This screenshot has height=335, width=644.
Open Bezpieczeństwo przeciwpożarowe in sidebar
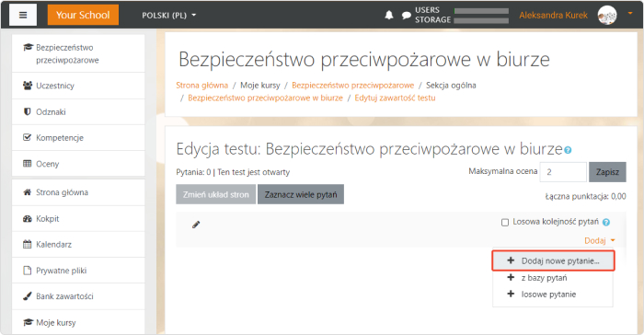coord(78,53)
